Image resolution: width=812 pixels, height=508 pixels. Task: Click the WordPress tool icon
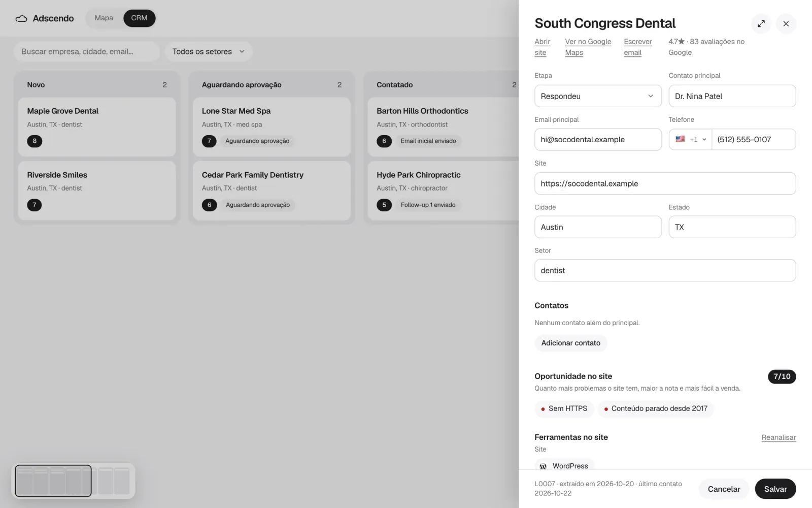(543, 466)
